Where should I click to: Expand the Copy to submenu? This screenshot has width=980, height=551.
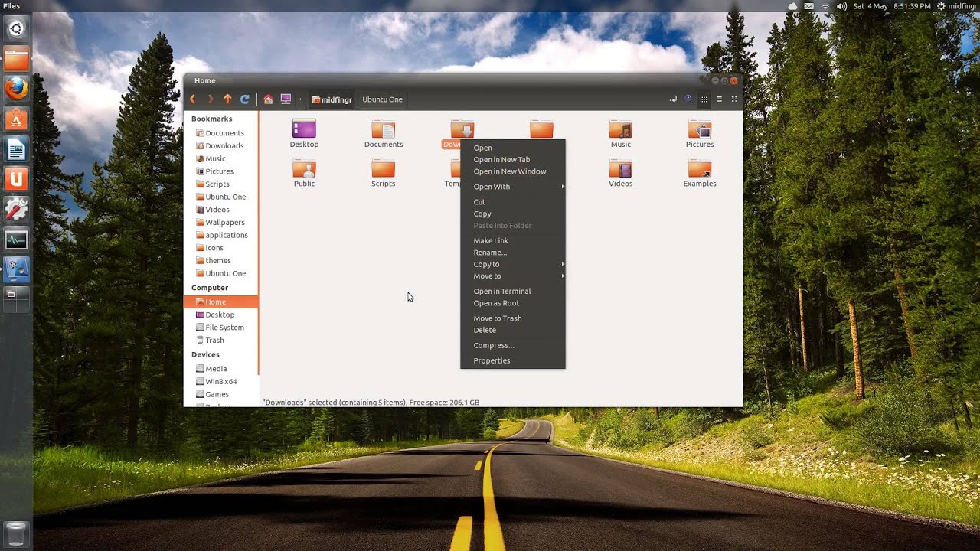tap(512, 264)
